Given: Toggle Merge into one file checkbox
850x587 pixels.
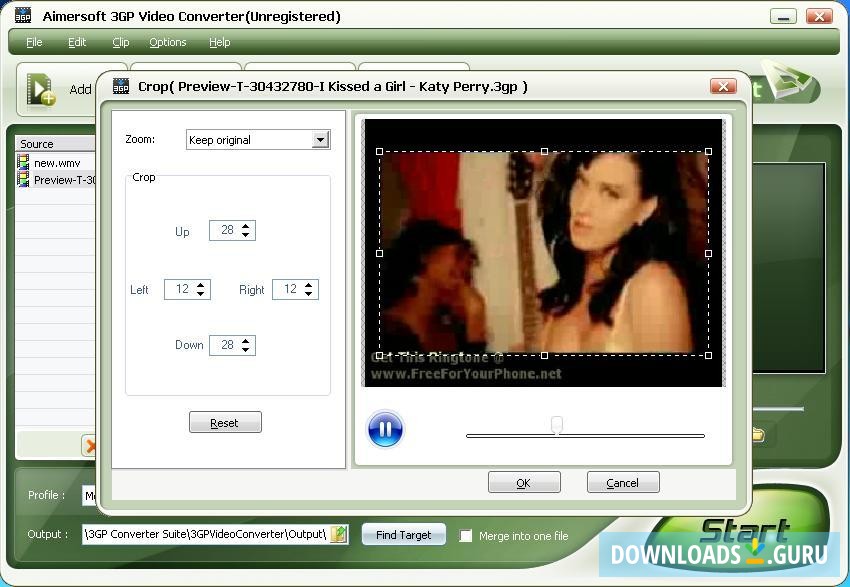Looking at the screenshot, I should pos(466,536).
